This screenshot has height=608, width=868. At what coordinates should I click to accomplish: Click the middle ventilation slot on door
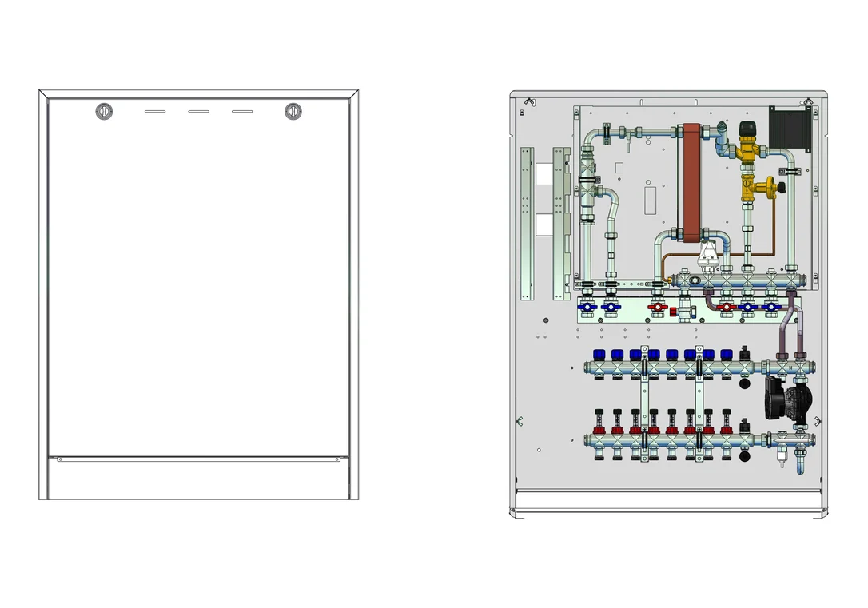coord(199,112)
